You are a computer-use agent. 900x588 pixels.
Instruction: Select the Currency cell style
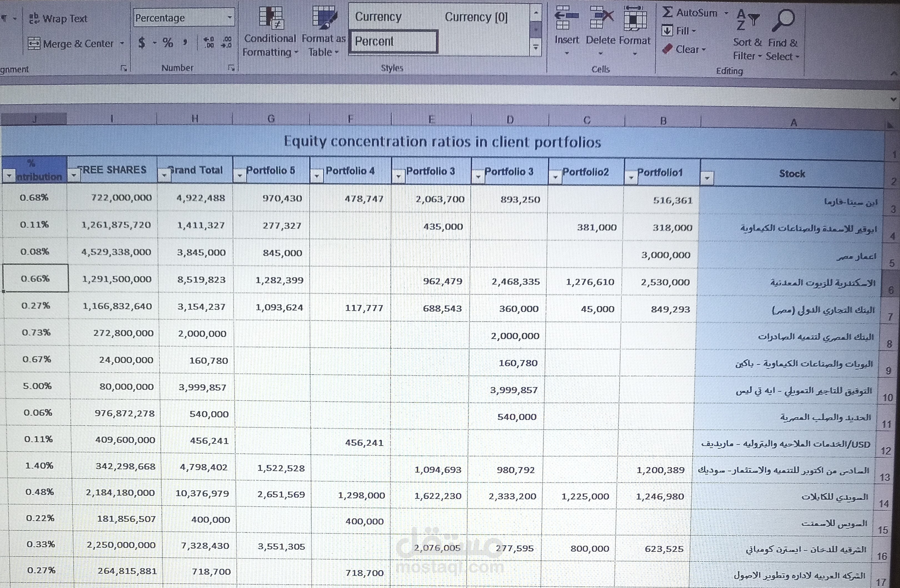pos(378,17)
